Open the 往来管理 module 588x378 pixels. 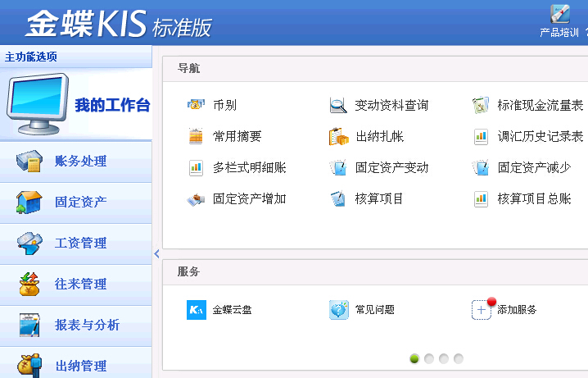click(75, 285)
